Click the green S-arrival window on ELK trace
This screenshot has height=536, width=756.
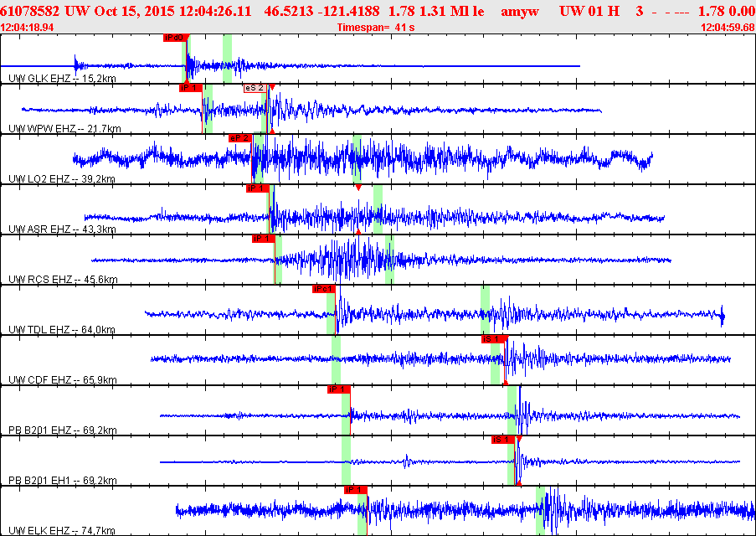click(x=541, y=511)
